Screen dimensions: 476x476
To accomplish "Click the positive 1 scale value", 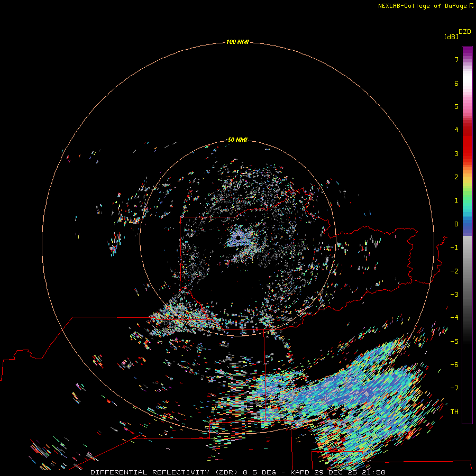I will [x=456, y=200].
